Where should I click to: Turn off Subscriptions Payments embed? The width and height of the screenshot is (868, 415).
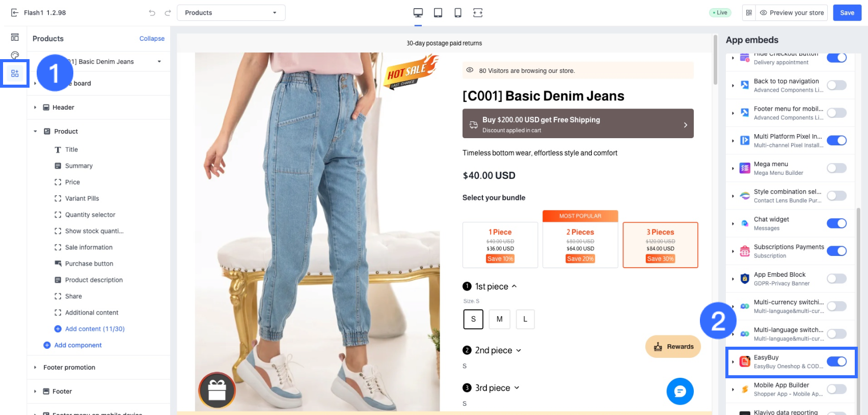click(x=836, y=251)
